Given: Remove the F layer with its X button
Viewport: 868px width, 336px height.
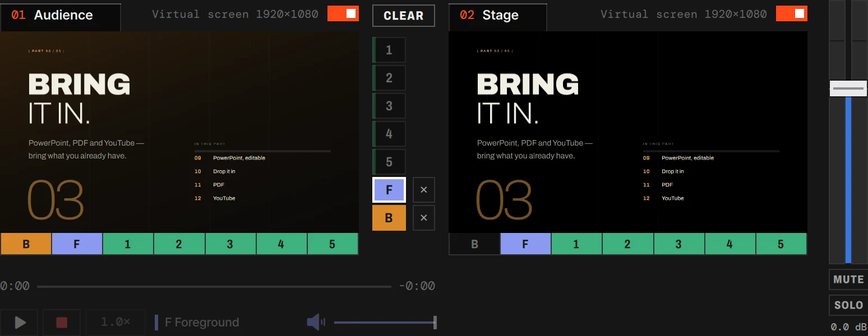Looking at the screenshot, I should [424, 190].
